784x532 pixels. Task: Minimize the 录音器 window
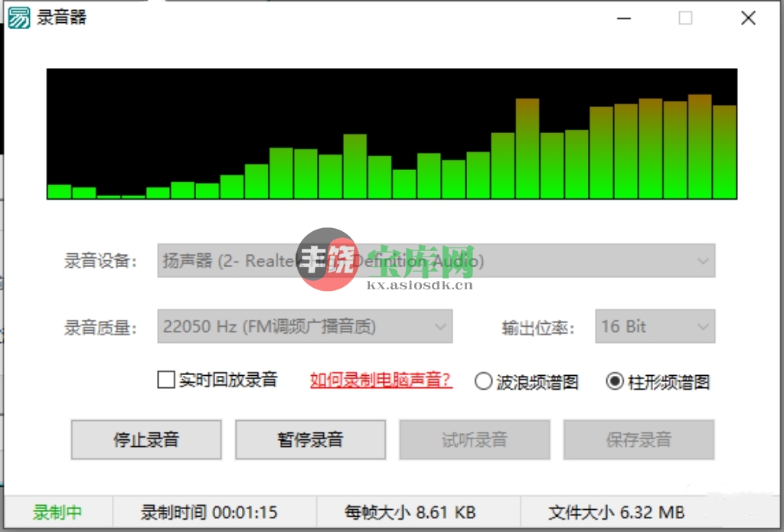click(x=624, y=18)
